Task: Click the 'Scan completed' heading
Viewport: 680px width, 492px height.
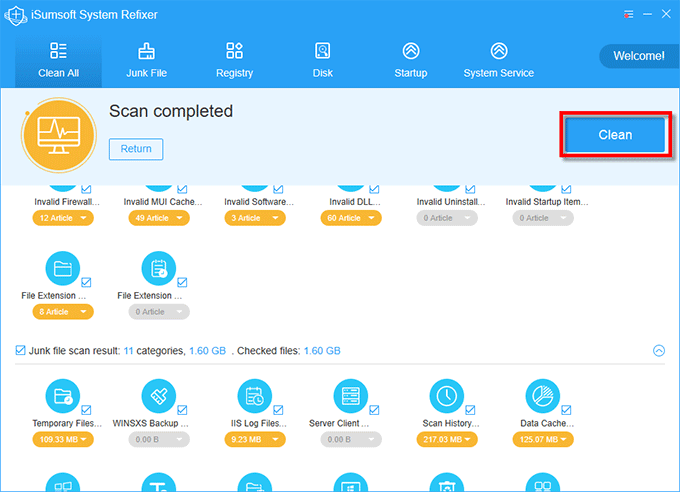Action: pyautogui.click(x=171, y=112)
